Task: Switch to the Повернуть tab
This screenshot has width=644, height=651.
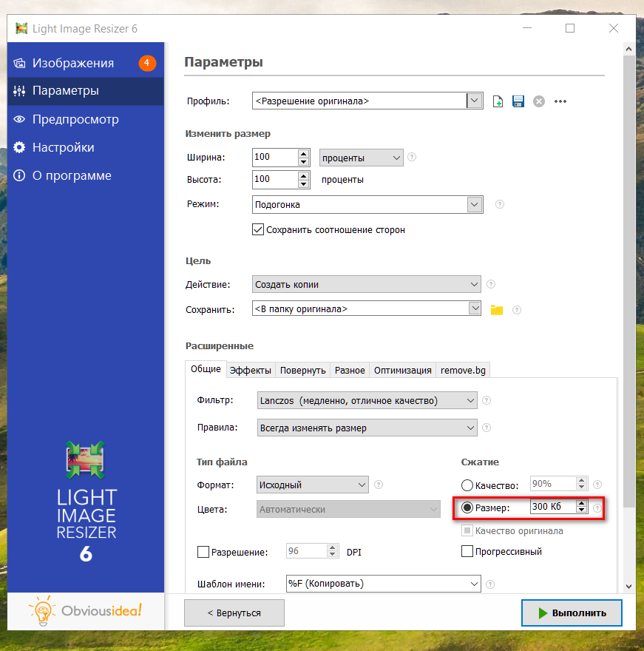Action: coord(303,371)
